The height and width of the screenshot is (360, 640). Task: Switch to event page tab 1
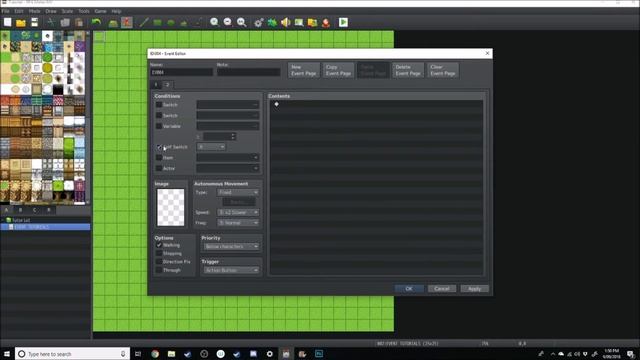pos(156,85)
